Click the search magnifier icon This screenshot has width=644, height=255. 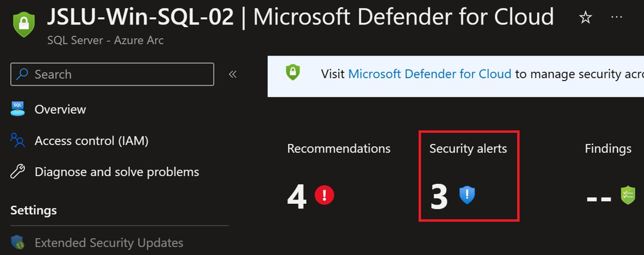(x=22, y=74)
